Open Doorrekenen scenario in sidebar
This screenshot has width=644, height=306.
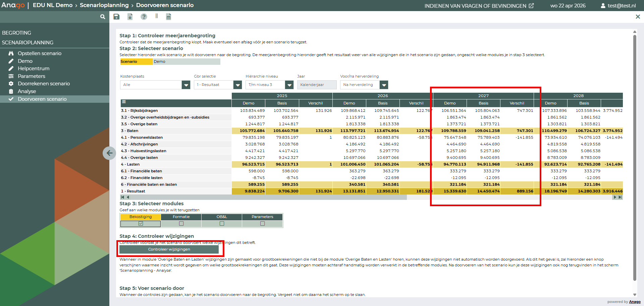tap(44, 84)
